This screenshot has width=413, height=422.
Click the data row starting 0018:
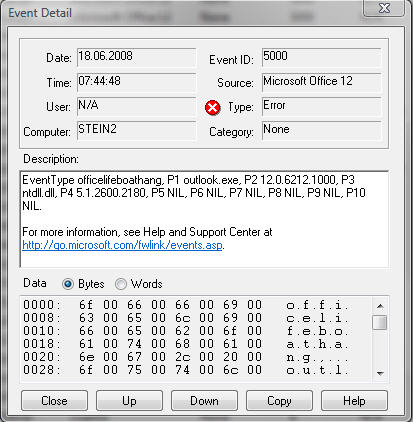coord(186,344)
